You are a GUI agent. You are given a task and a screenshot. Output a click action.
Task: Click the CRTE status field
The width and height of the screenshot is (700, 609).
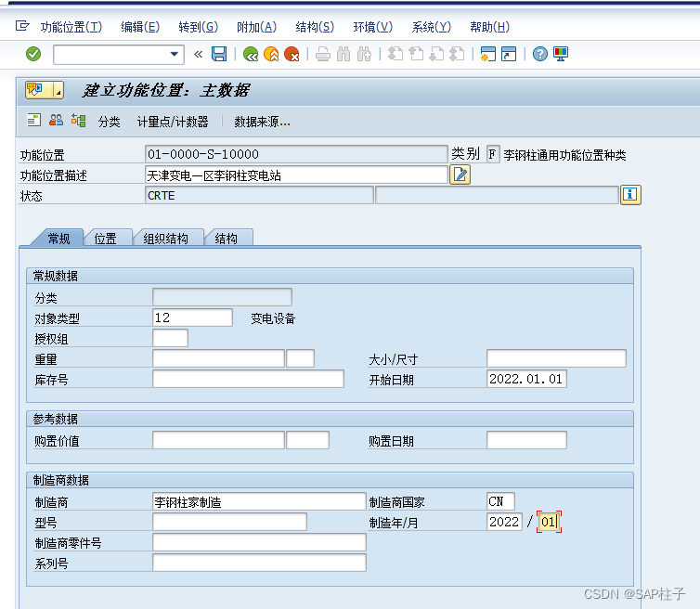pos(259,195)
